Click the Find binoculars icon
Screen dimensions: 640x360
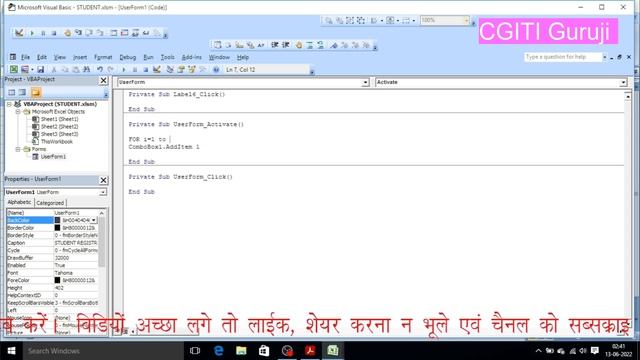tap(87, 69)
